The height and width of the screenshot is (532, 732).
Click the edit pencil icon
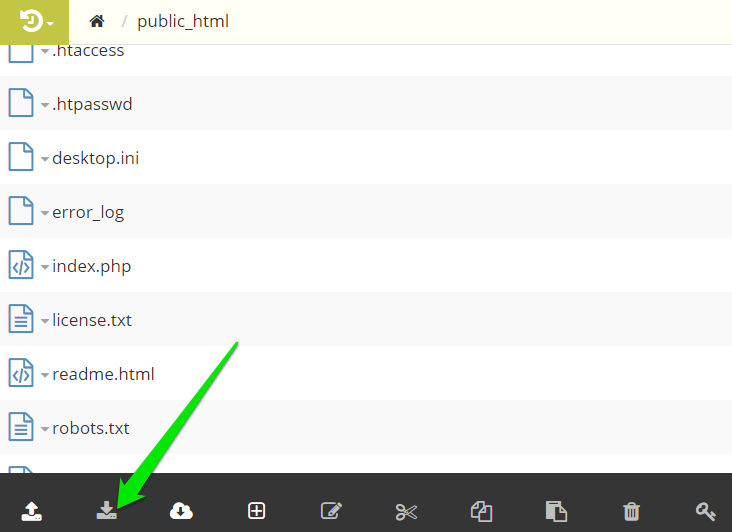331,511
